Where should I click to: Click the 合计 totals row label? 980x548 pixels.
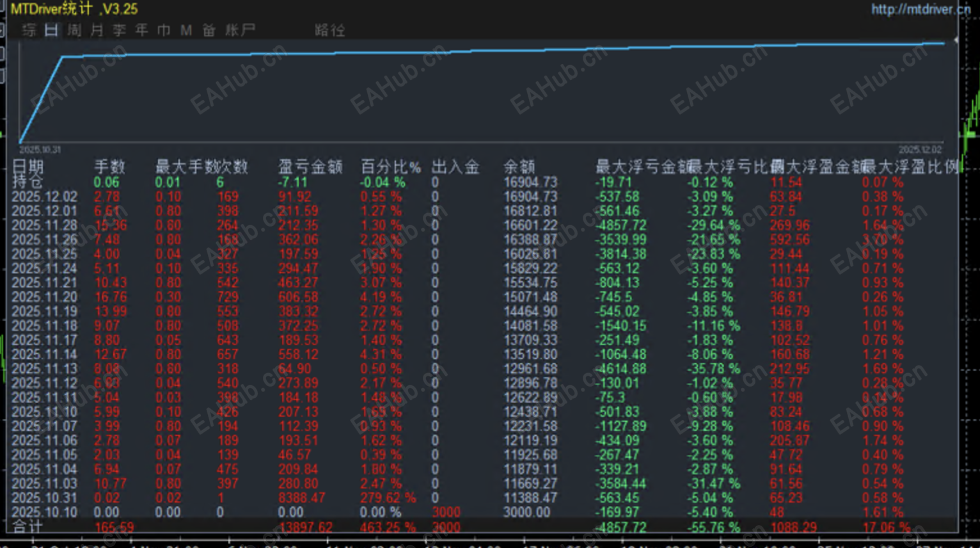[x=28, y=527]
